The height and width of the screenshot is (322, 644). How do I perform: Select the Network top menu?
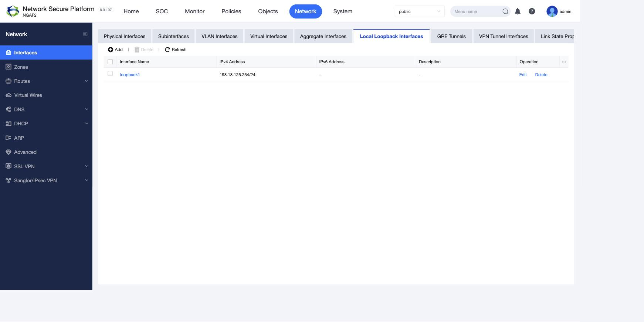point(306,11)
